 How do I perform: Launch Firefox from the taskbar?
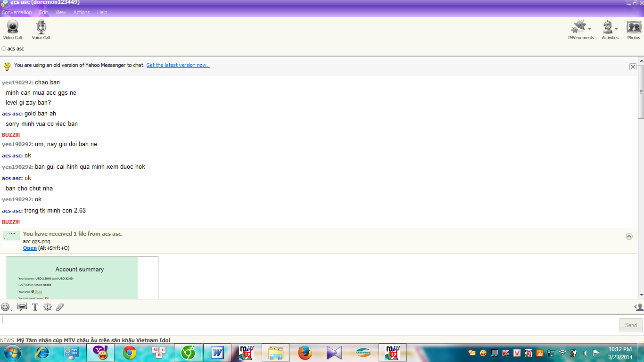click(x=305, y=353)
